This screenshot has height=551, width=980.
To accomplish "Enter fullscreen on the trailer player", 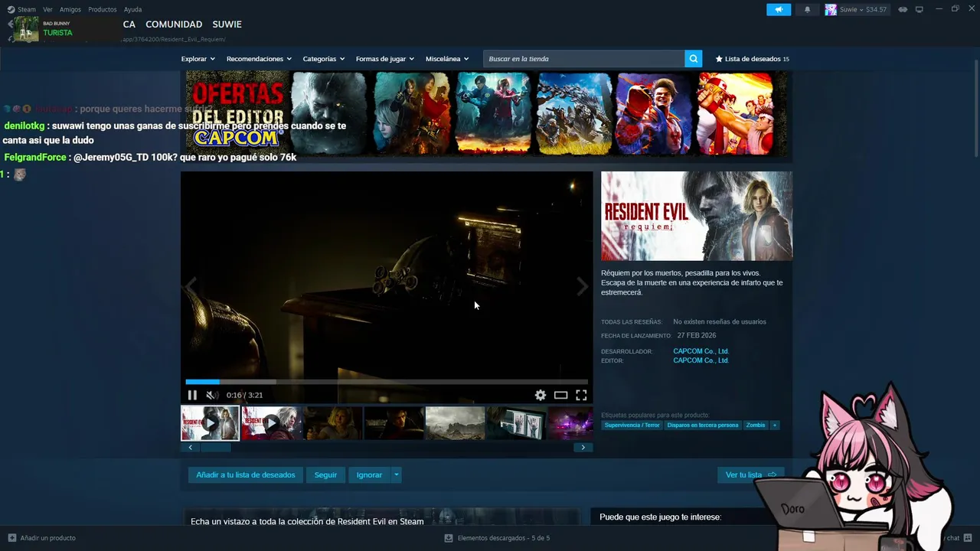I will [581, 395].
